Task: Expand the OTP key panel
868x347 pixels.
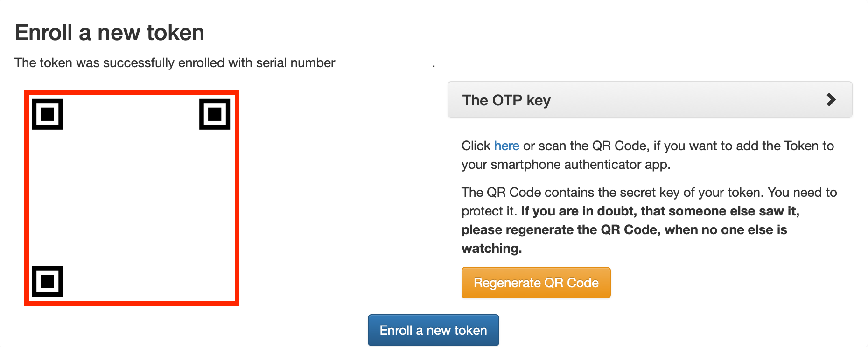Action: click(650, 100)
